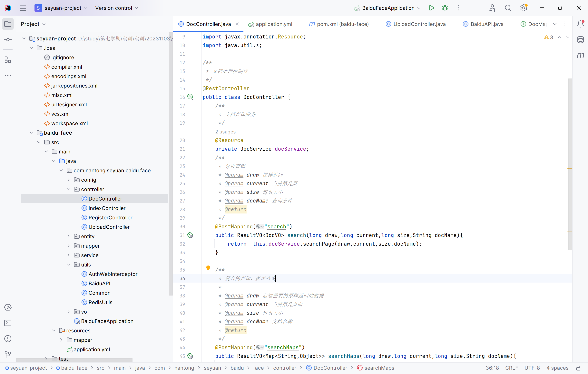The image size is (588, 374).
Task: Click the web endpoint gutter icon on line 45
Action: (190, 356)
